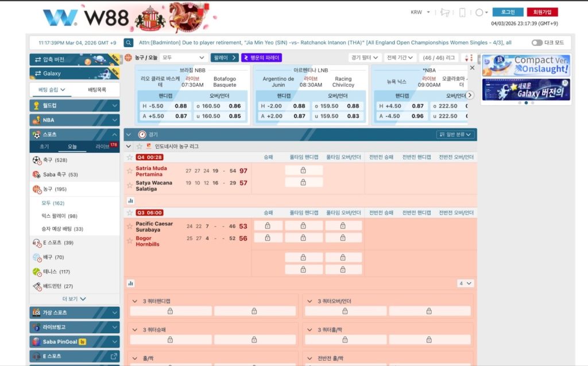Expand the 가상 스포츠 section
This screenshot has width=588, height=366.
pyautogui.click(x=75, y=313)
